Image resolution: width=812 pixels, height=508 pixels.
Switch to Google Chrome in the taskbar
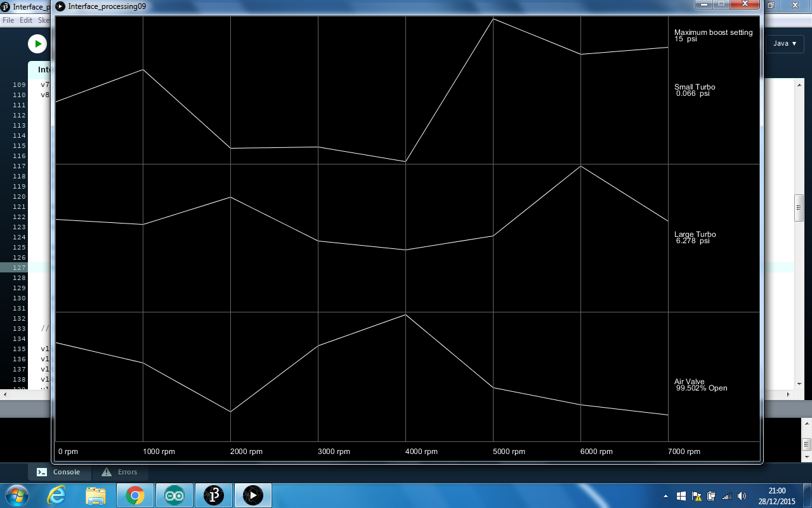click(x=135, y=495)
